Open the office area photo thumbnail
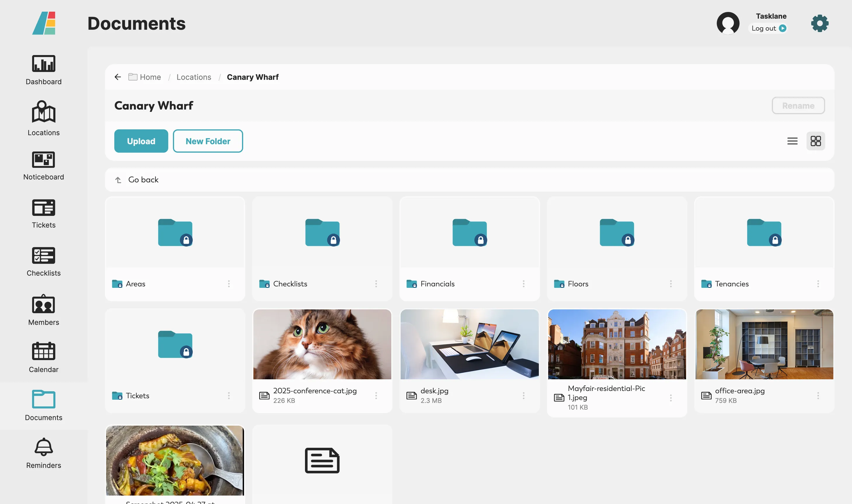 [x=764, y=344]
